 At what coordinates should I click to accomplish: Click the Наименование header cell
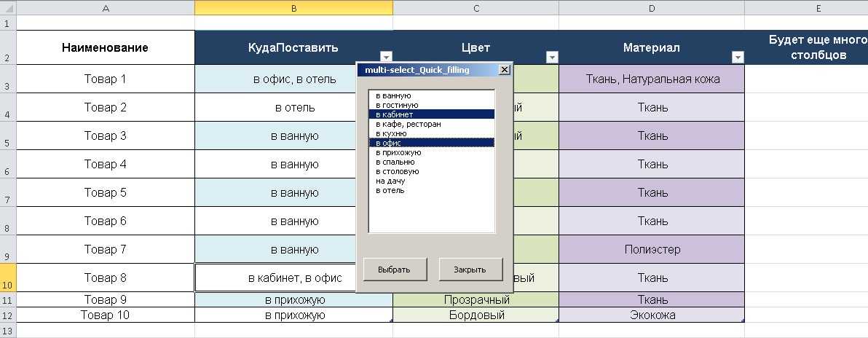pyautogui.click(x=105, y=47)
